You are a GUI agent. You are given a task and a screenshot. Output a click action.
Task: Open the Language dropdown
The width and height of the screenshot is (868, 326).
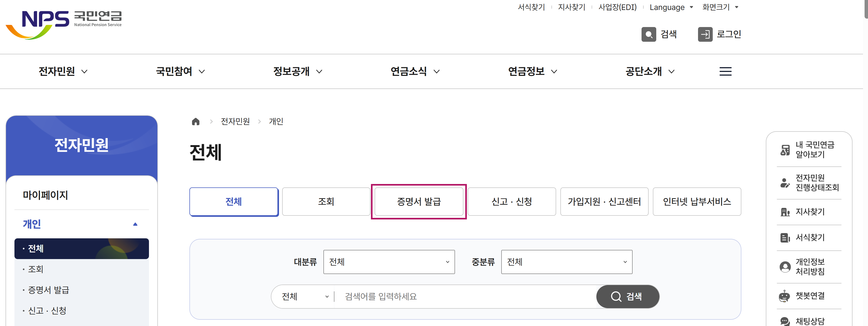671,7
